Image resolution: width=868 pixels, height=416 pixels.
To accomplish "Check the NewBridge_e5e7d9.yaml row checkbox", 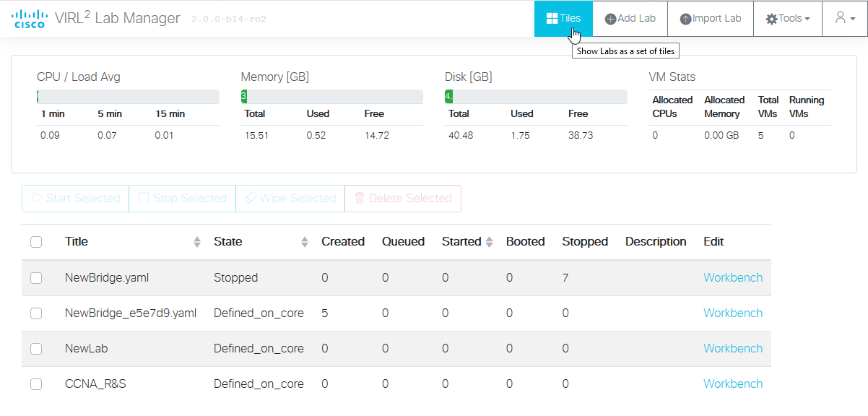I will (x=36, y=313).
